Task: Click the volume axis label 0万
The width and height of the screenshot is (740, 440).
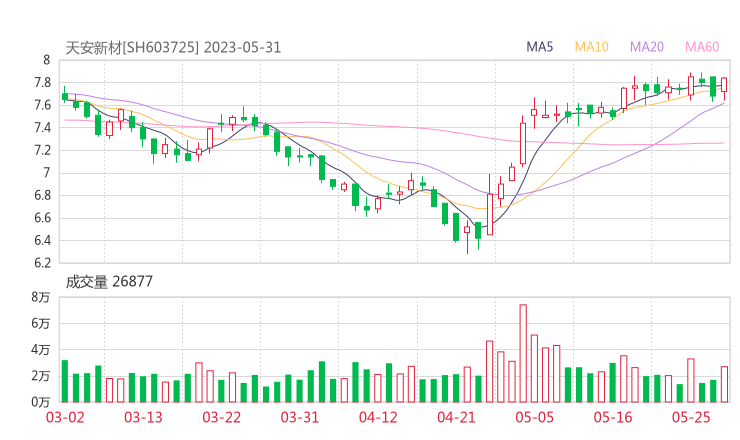Action: (x=41, y=402)
